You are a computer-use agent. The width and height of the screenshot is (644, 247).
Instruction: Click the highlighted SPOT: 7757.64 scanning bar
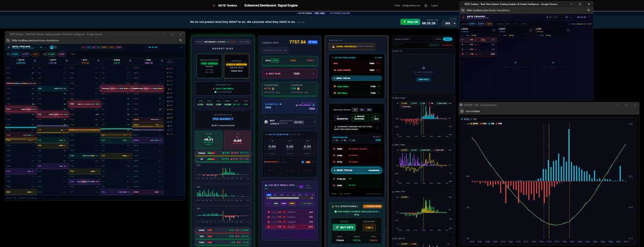(x=357, y=170)
